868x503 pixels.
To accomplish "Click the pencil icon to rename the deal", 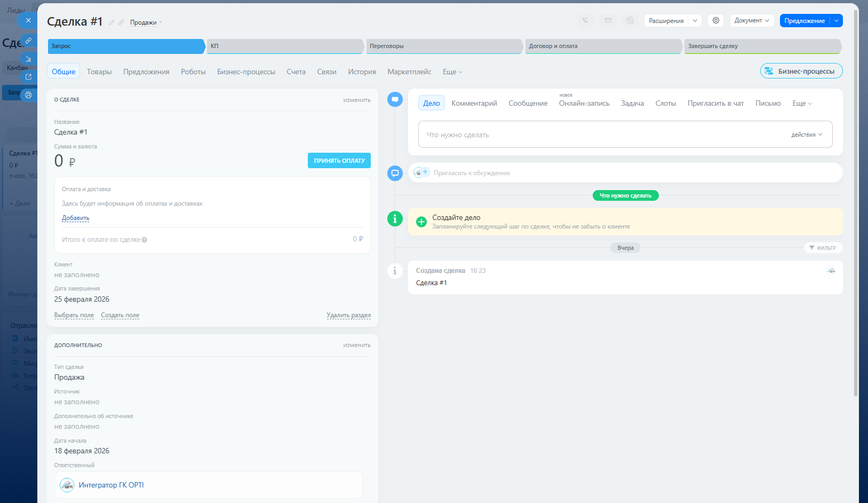I will pyautogui.click(x=112, y=22).
